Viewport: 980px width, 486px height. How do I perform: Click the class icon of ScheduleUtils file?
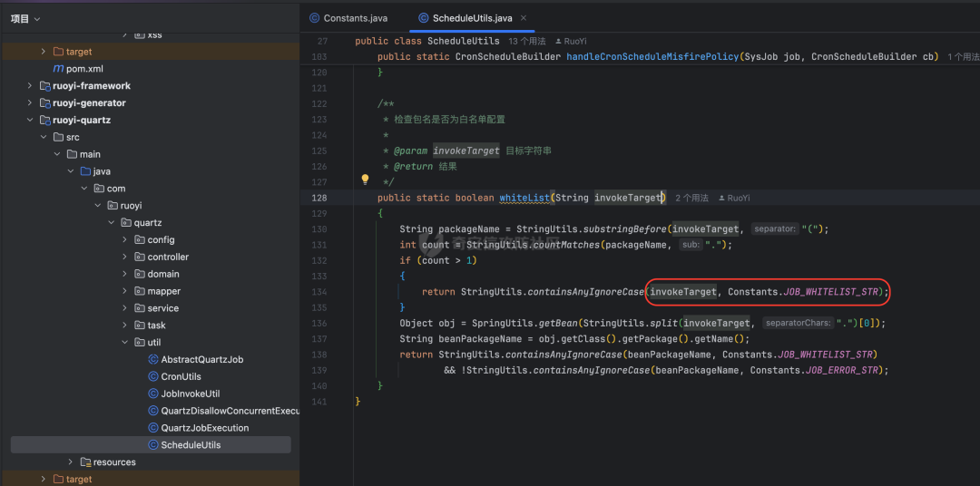[152, 445]
